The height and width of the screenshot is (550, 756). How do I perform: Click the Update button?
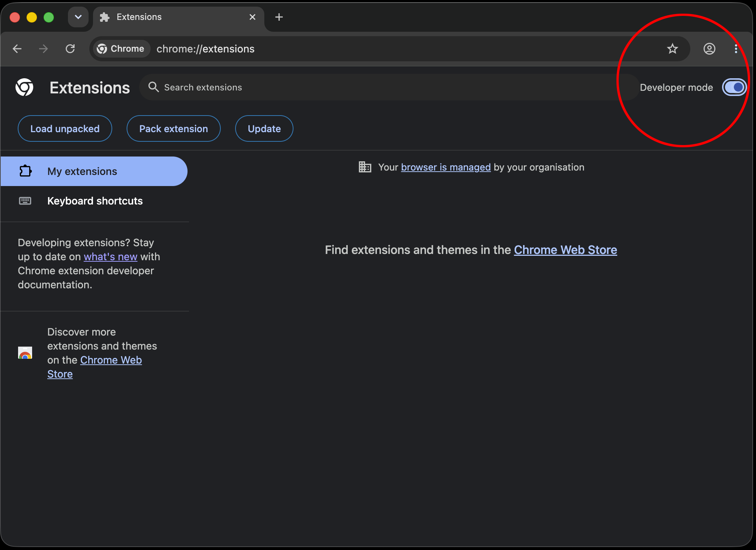tap(264, 128)
